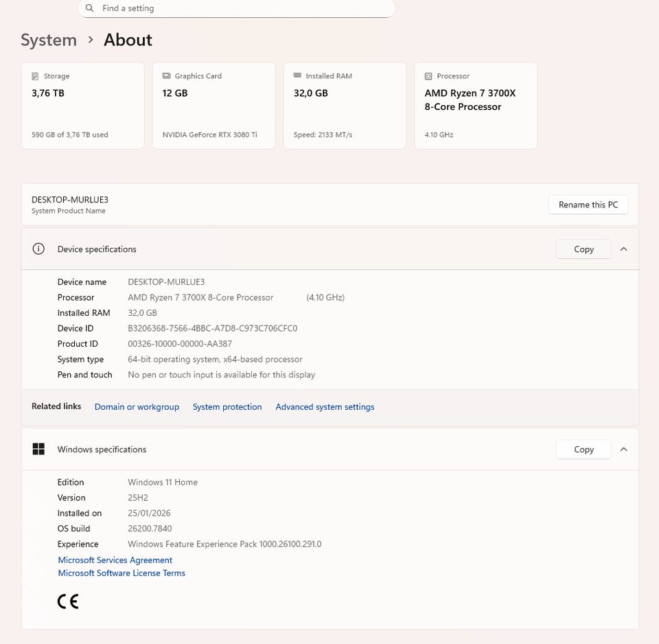Open System protection link
The width and height of the screenshot is (659, 644).
point(227,406)
